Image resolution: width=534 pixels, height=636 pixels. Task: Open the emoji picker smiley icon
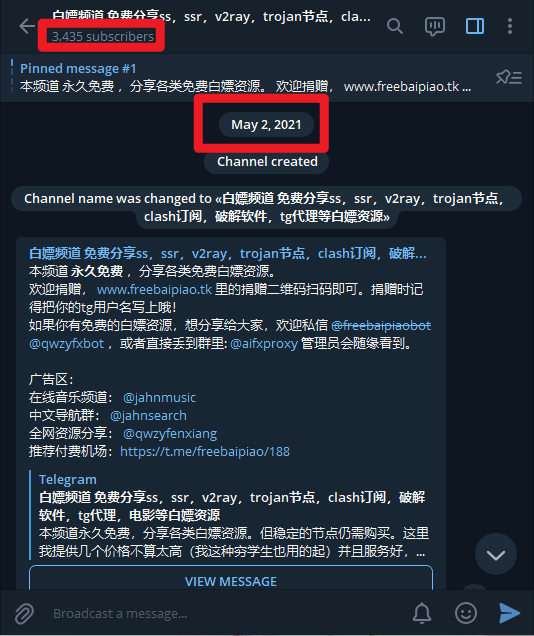pos(466,613)
